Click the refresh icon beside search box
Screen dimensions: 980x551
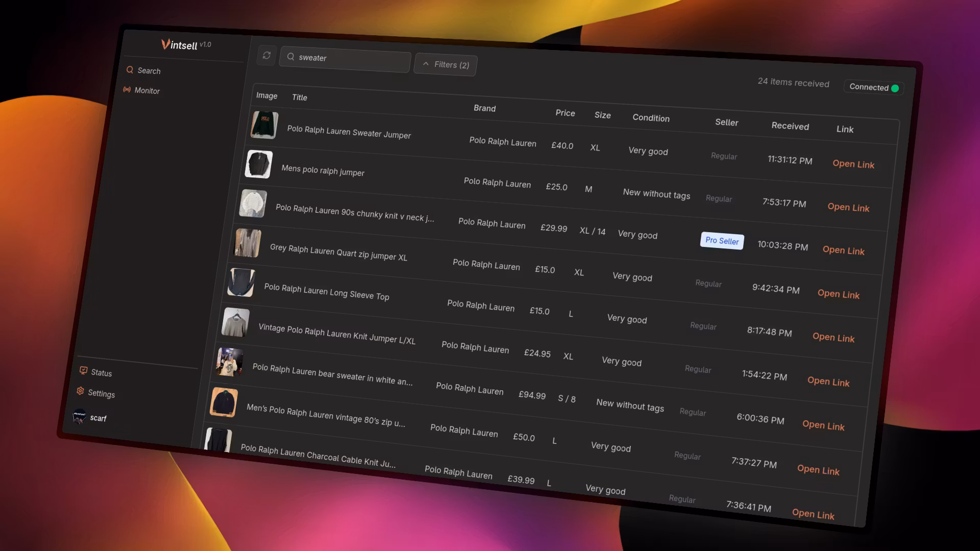pyautogui.click(x=266, y=56)
